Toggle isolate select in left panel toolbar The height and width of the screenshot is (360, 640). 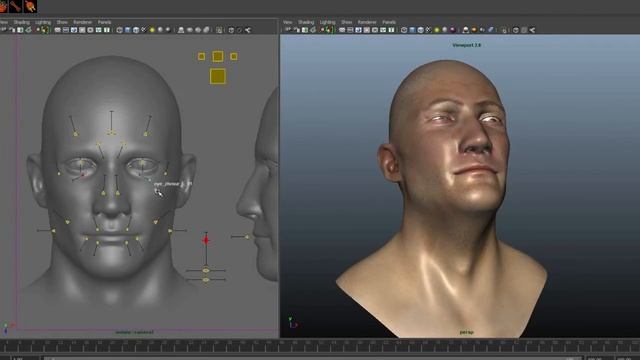(x=219, y=30)
